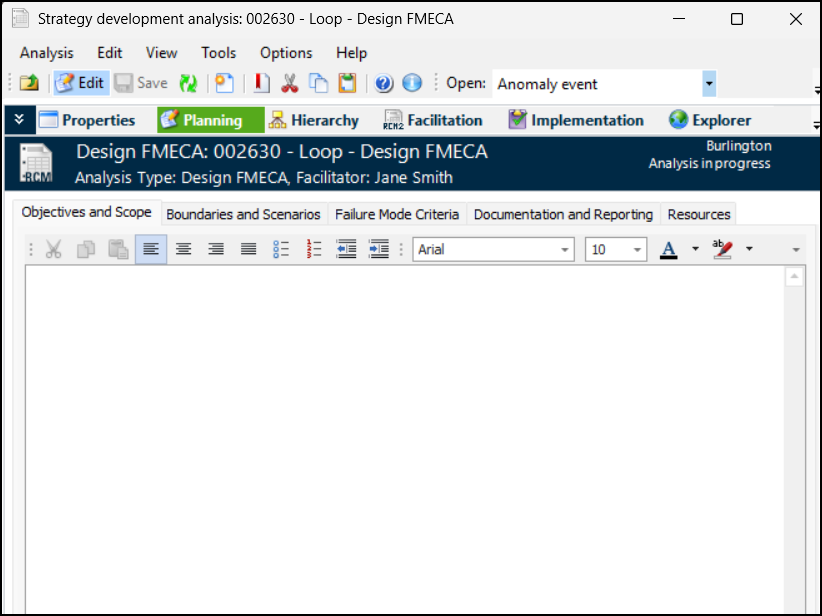Open editor toolbar overflow options arrow
Screen dimensions: 822x616
(796, 250)
